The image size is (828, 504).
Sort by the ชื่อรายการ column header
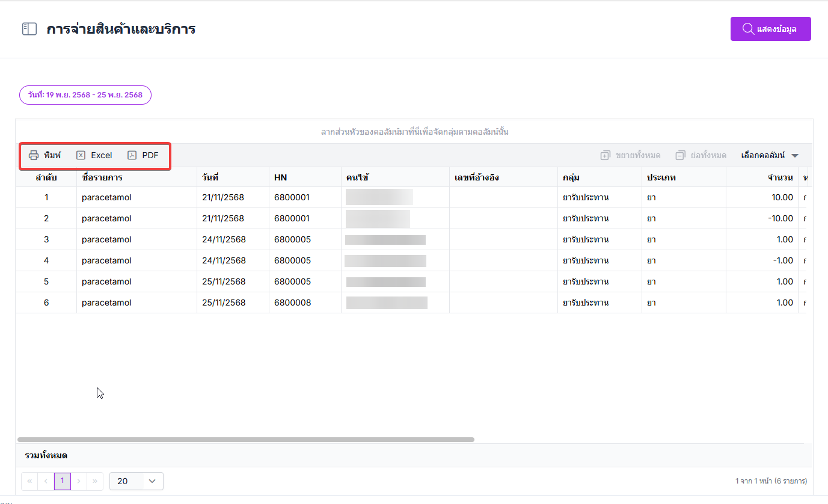pos(137,177)
